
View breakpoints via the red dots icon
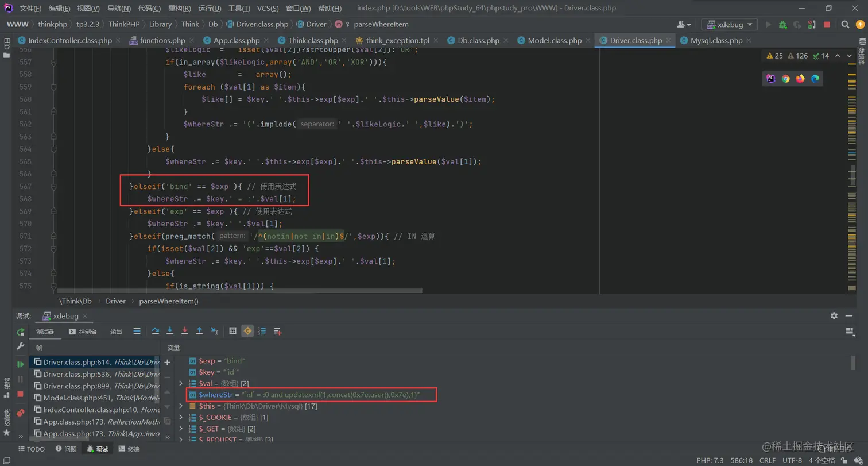[21, 412]
